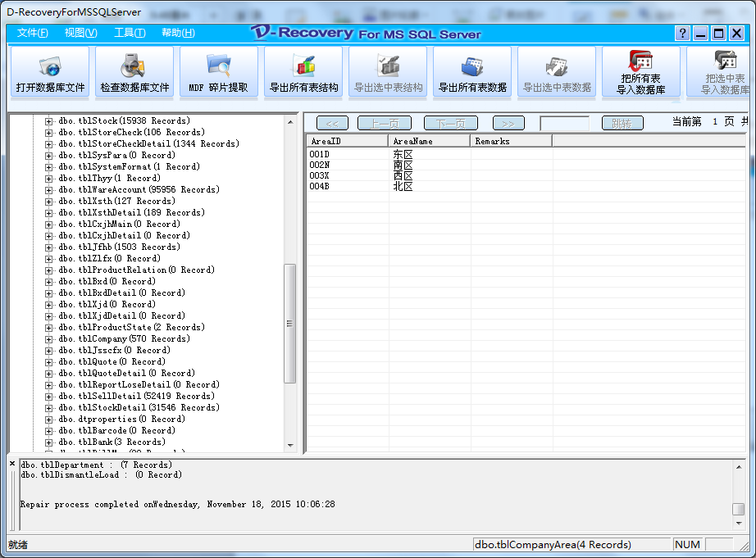The height and width of the screenshot is (558, 756).
Task: Click the Remarks column header
Action: (511, 141)
